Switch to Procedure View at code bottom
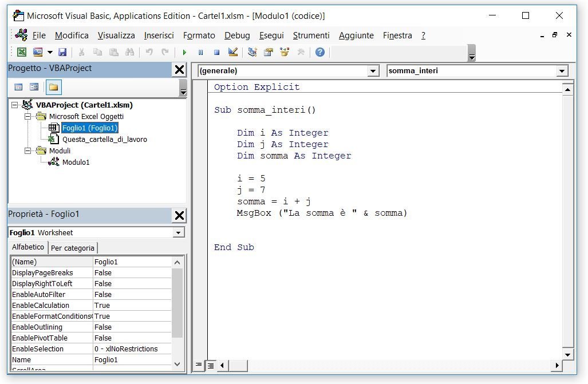Viewport: 588px width, 384px height. (x=199, y=365)
